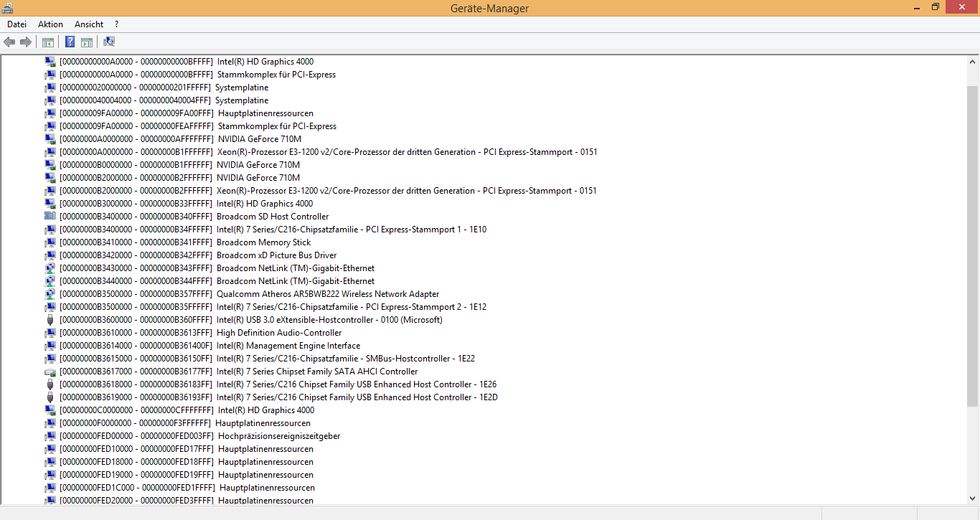Open the ? help menu

[116, 24]
